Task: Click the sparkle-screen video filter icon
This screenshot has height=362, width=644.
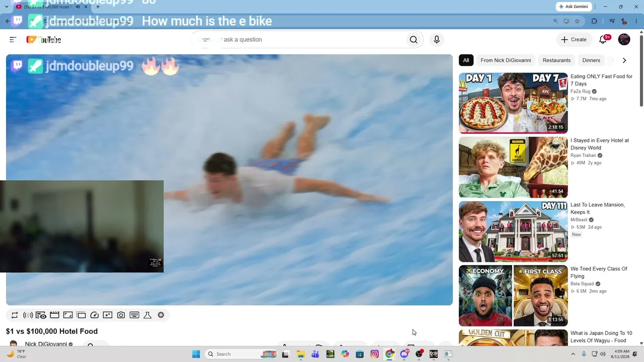Action: pyautogui.click(x=108, y=315)
